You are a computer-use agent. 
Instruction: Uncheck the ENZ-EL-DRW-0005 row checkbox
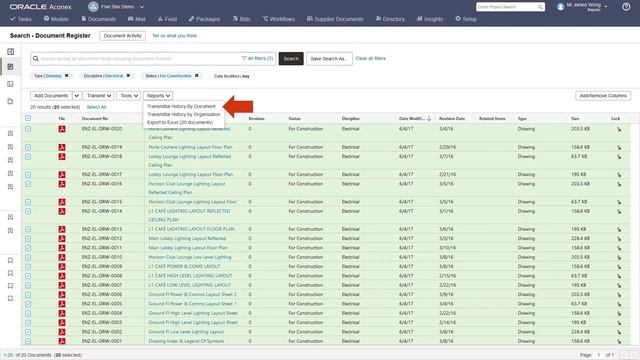click(x=28, y=304)
